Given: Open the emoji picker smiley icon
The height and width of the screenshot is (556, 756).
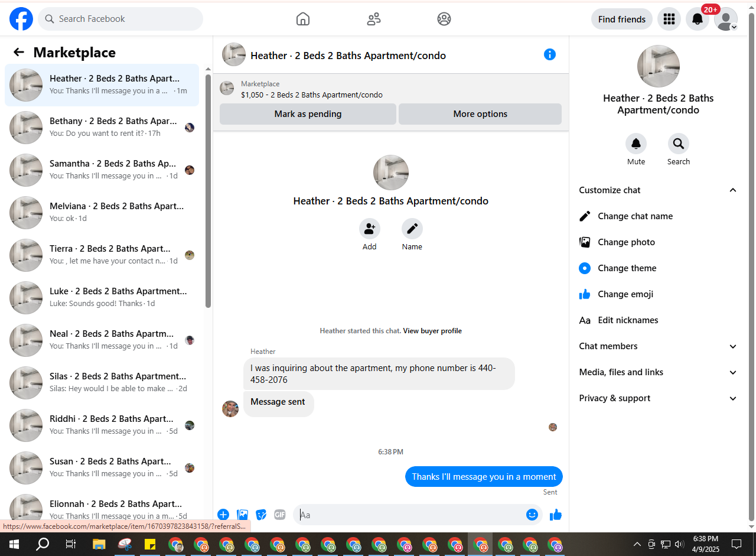Looking at the screenshot, I should click(532, 515).
